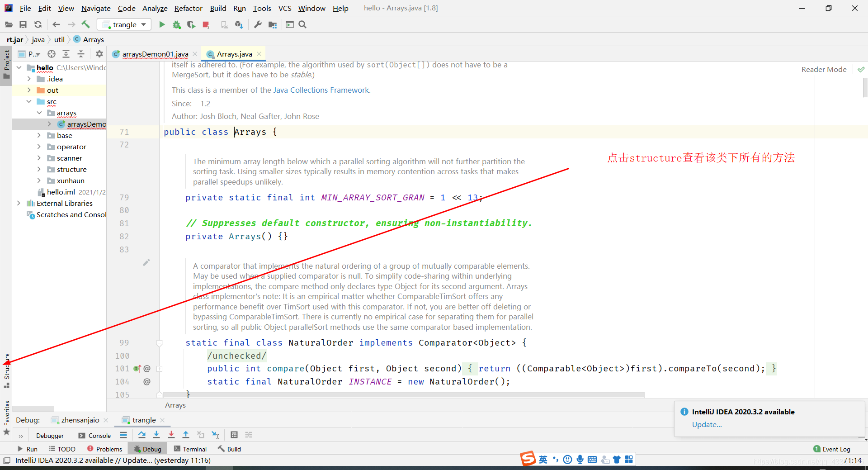Image resolution: width=868 pixels, height=470 pixels.
Task: Click the Run to Cursor icon
Action: (x=216, y=435)
